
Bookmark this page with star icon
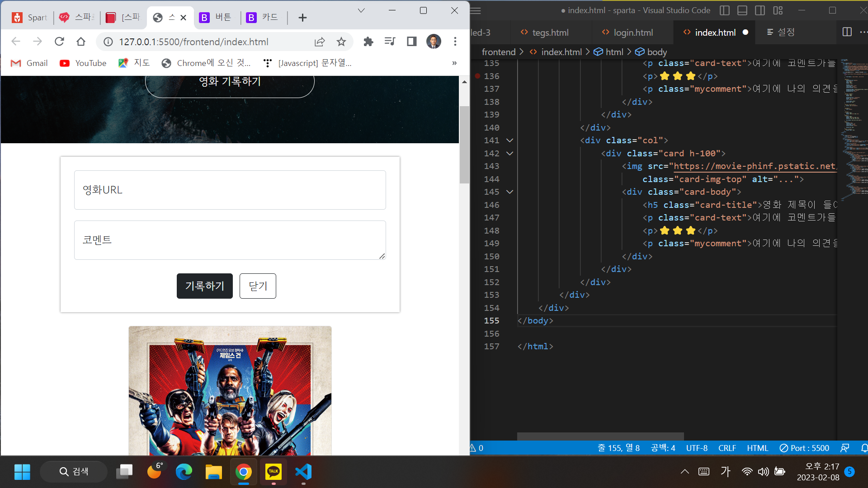pyautogui.click(x=341, y=42)
